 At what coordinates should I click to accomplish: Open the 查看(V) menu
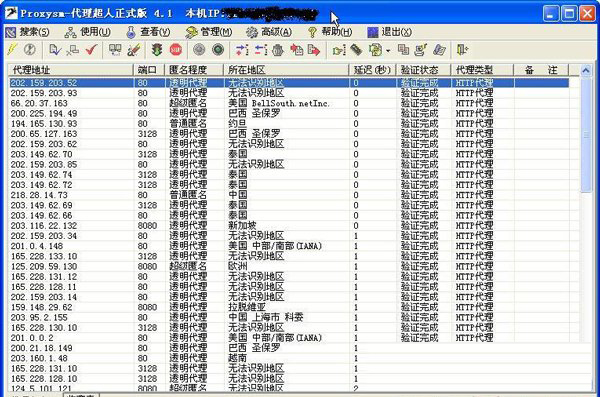148,32
